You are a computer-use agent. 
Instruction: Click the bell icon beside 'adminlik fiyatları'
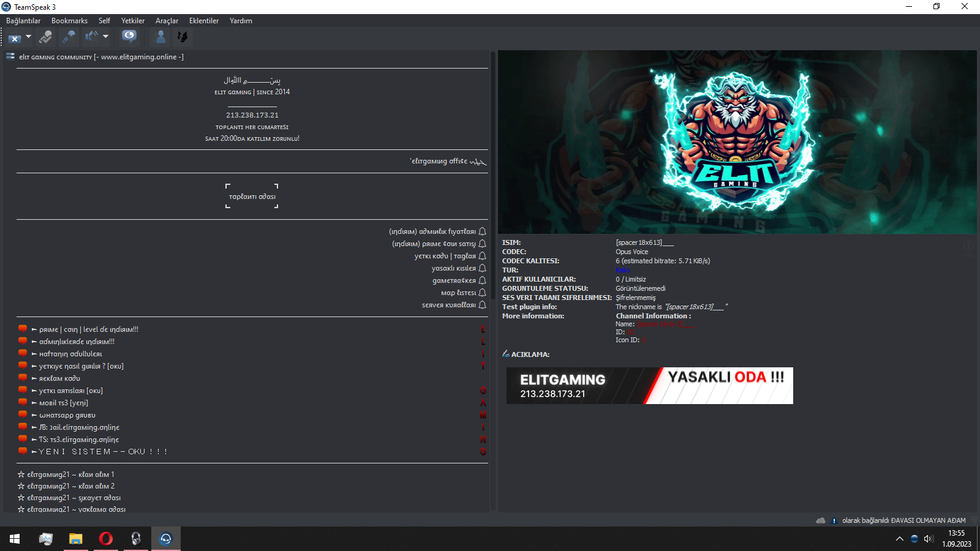click(x=483, y=231)
